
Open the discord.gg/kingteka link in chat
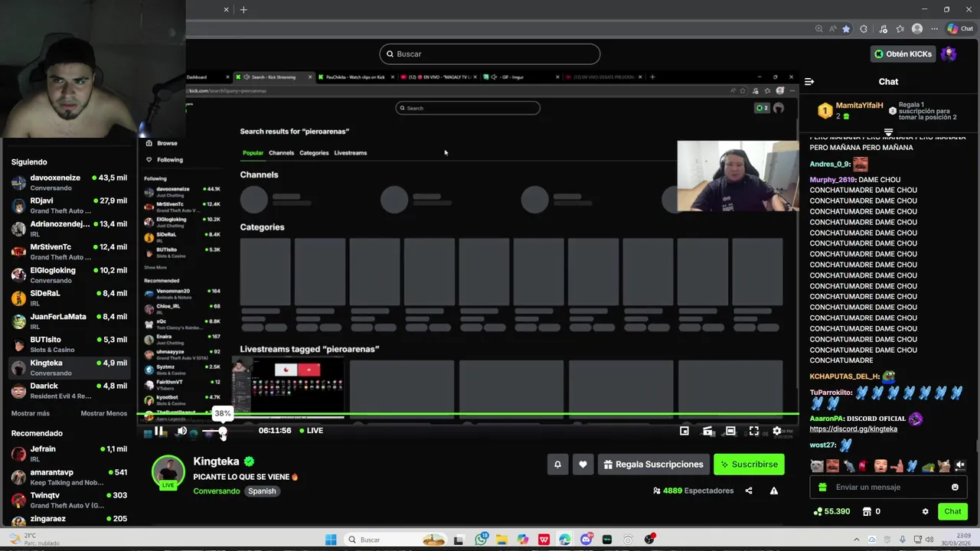[x=853, y=429]
